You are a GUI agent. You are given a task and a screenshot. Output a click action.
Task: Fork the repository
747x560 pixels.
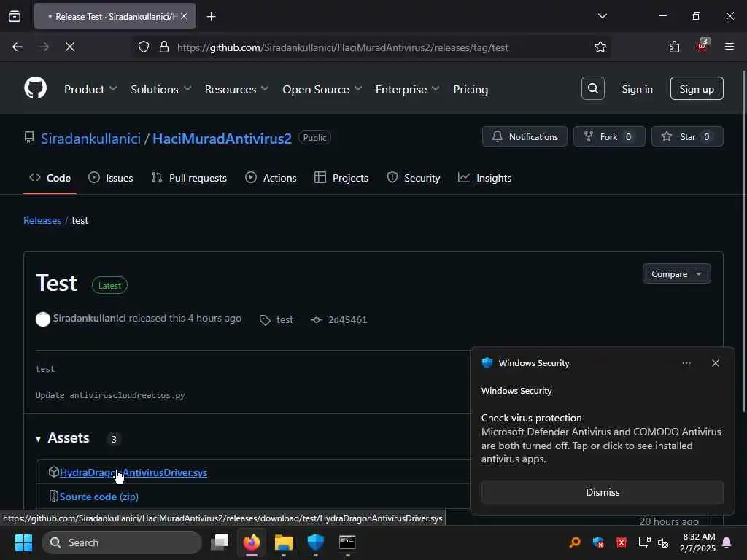point(609,136)
